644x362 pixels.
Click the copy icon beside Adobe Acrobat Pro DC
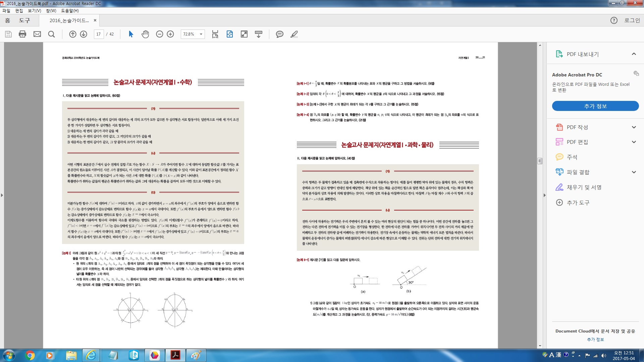click(636, 73)
